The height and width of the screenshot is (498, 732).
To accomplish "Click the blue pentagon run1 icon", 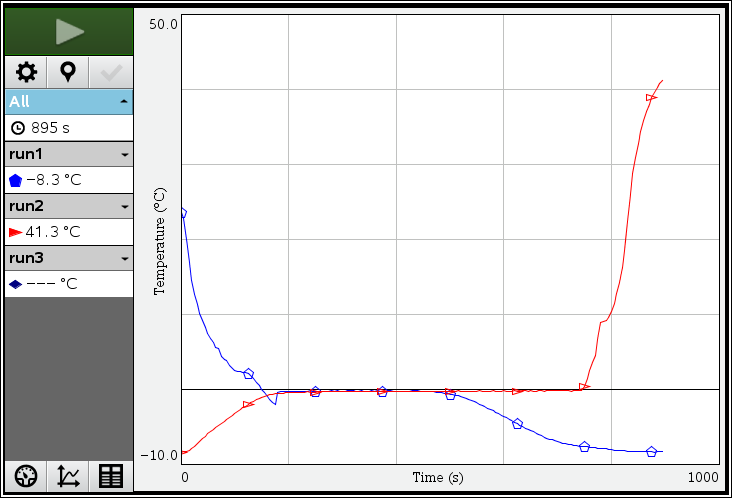I will [15, 180].
